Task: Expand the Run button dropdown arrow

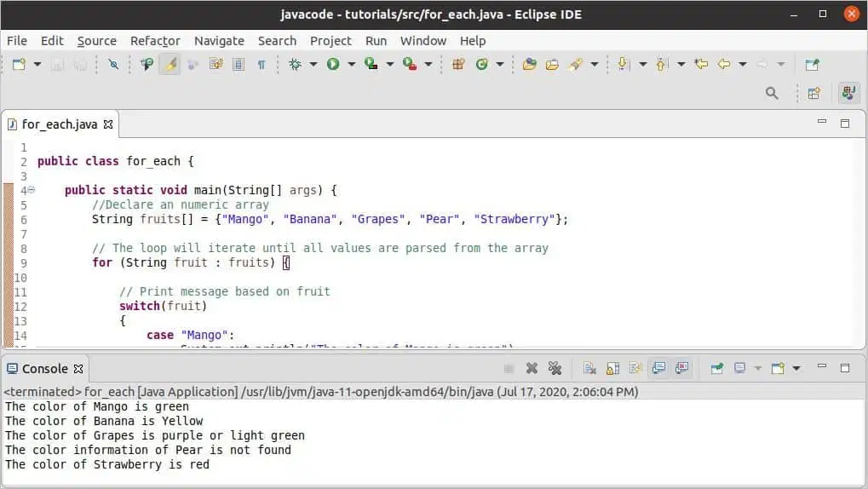Action: [351, 64]
